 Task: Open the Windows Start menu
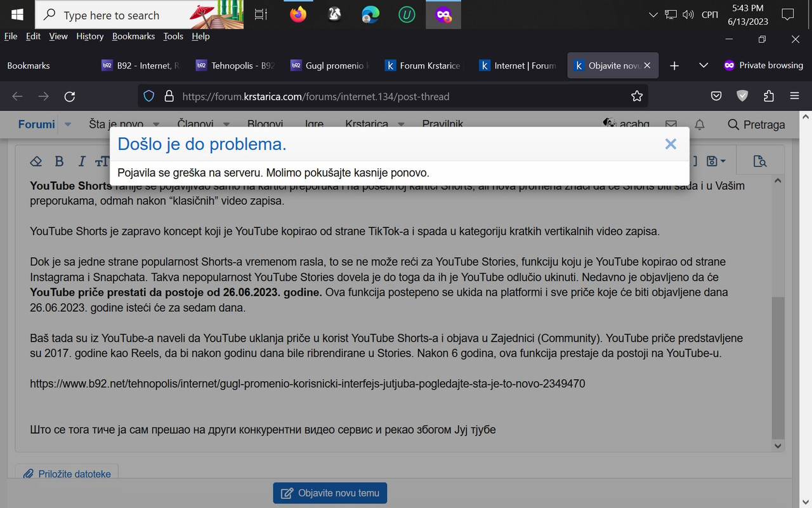[x=17, y=15]
